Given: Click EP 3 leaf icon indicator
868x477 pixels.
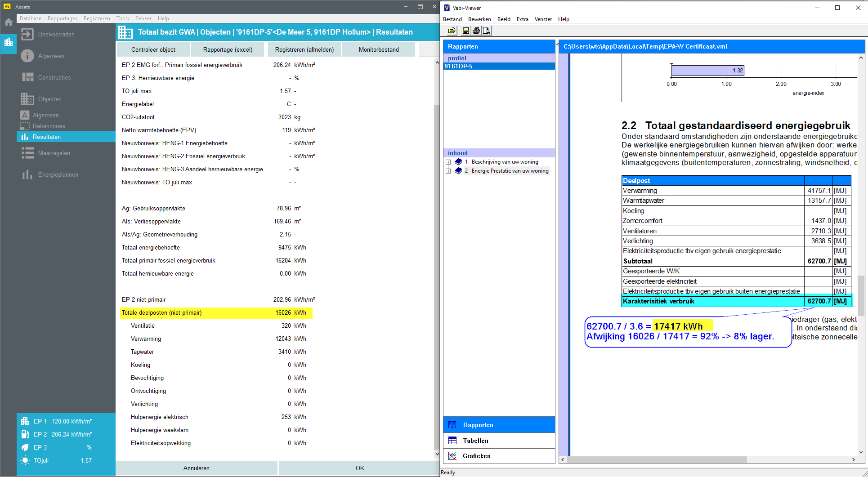Looking at the screenshot, I should coord(25,447).
